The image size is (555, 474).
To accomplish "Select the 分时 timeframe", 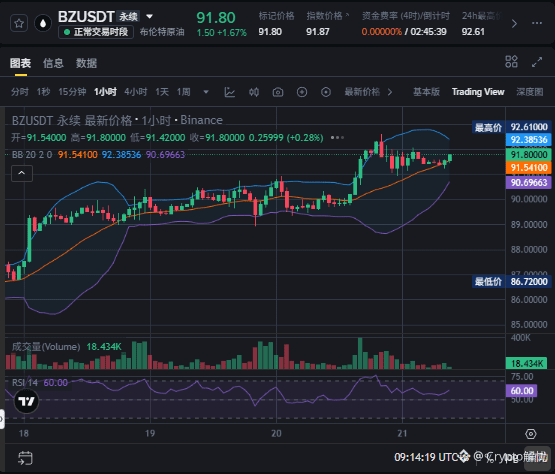I will 20,92.
